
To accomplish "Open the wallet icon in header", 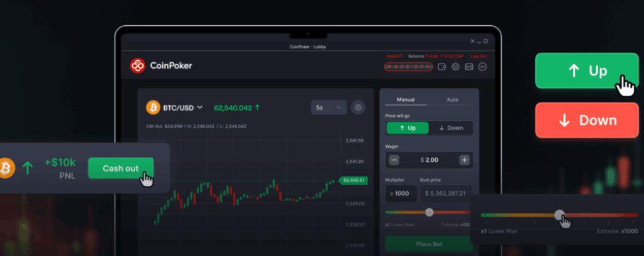I will pos(442,67).
